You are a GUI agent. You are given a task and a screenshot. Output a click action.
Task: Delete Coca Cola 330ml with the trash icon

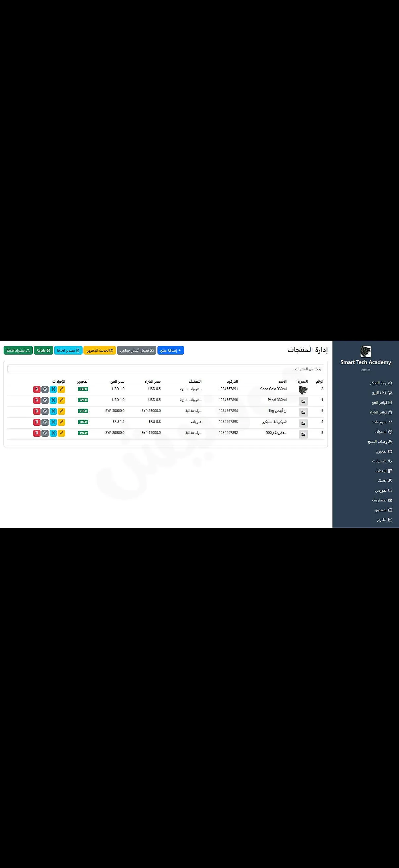tap(37, 389)
